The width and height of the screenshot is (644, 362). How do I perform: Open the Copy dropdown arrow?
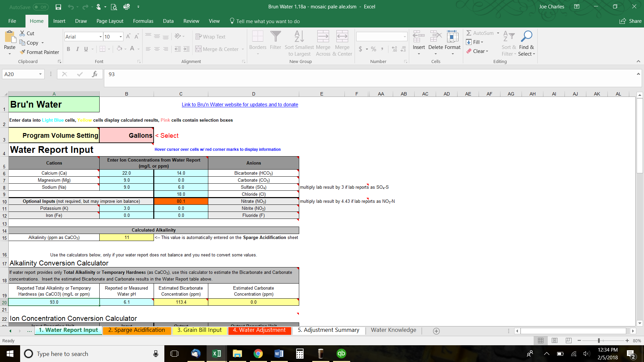point(43,43)
